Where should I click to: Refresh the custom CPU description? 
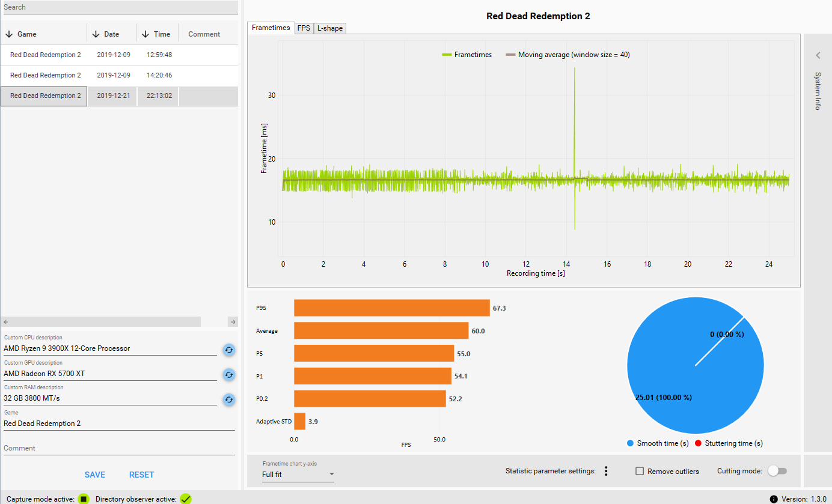[x=229, y=350]
